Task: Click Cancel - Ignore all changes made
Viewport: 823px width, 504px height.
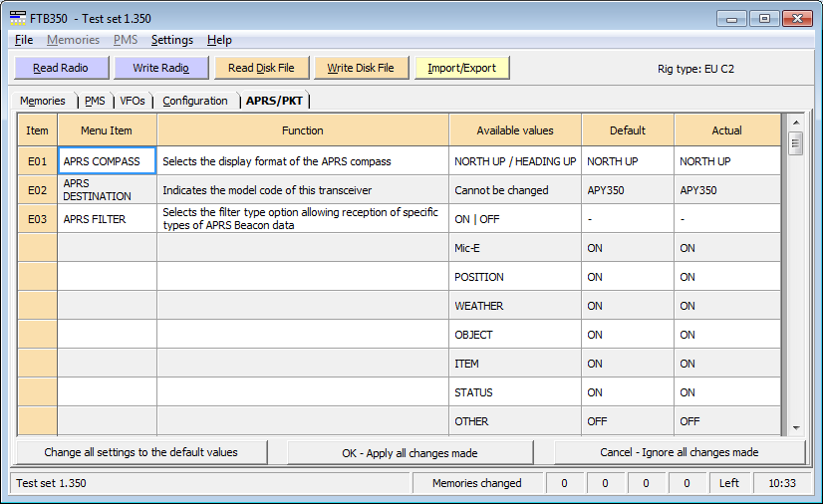Action: tap(679, 452)
